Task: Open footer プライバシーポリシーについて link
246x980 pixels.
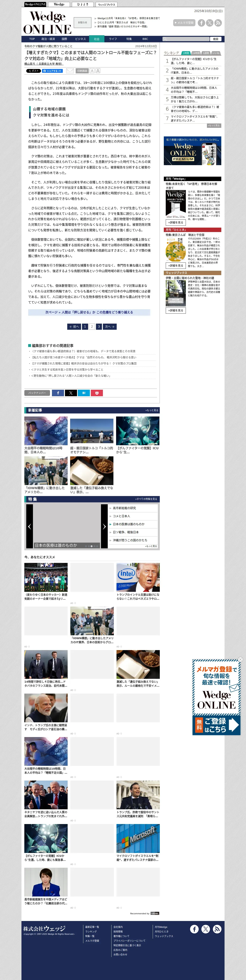Action: 129,940
